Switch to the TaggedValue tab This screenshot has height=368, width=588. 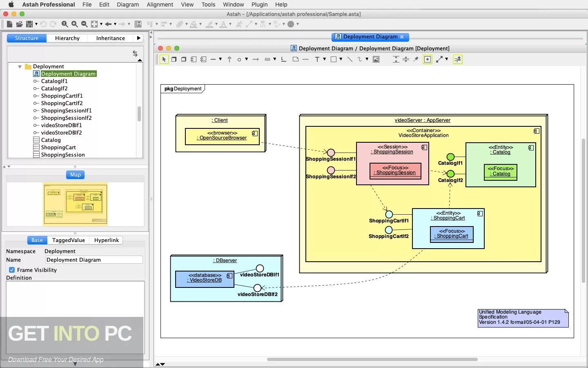pos(69,240)
